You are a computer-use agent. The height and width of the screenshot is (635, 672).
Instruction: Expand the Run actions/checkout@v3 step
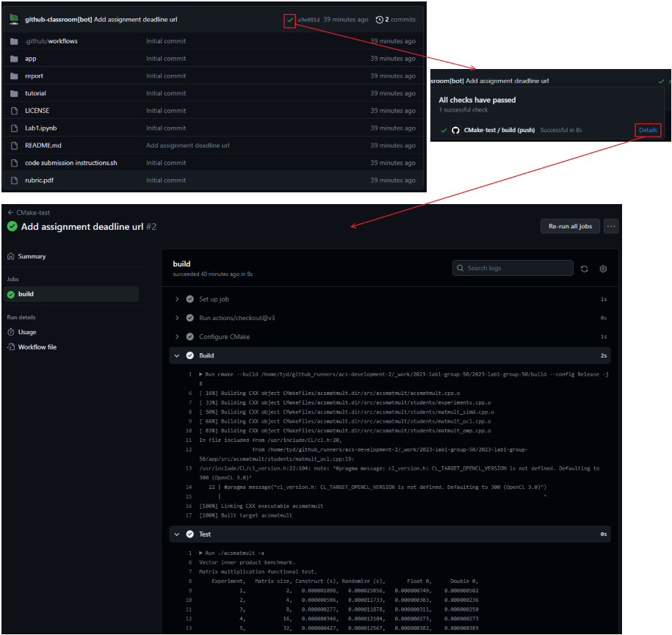click(x=177, y=318)
